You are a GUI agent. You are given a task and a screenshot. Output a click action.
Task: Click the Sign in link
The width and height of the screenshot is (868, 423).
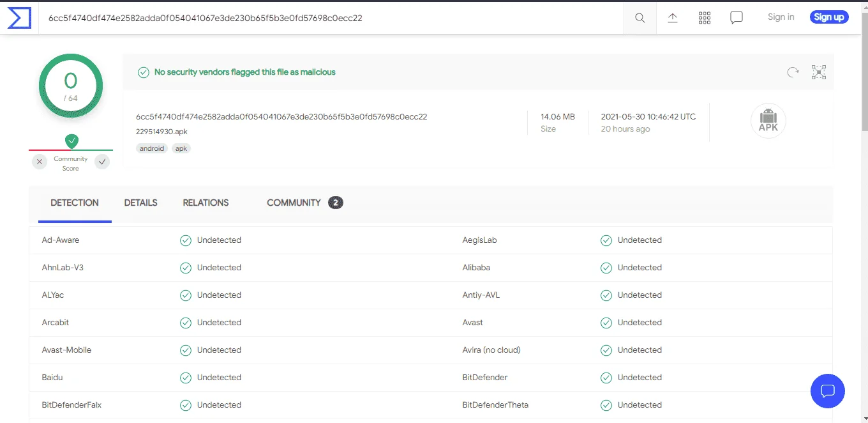coord(781,17)
